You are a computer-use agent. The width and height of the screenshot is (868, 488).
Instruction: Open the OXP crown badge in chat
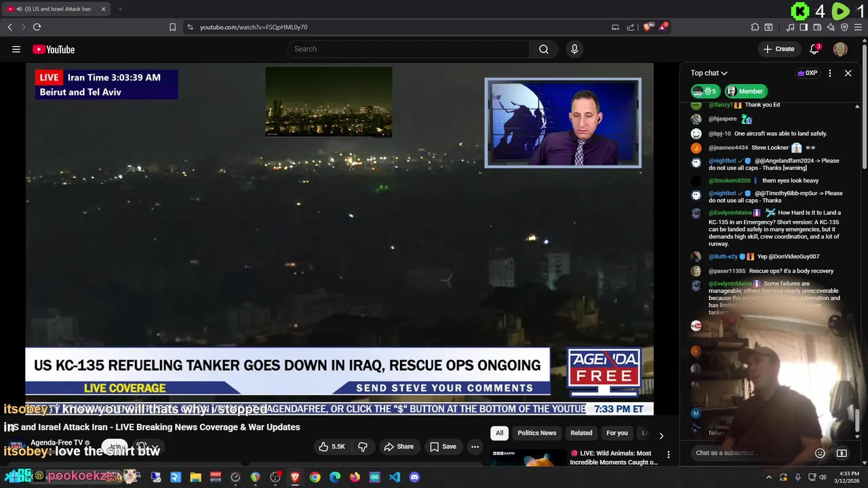click(807, 73)
